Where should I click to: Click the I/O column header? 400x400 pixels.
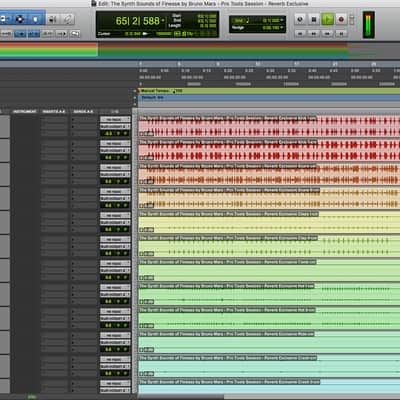(115, 111)
